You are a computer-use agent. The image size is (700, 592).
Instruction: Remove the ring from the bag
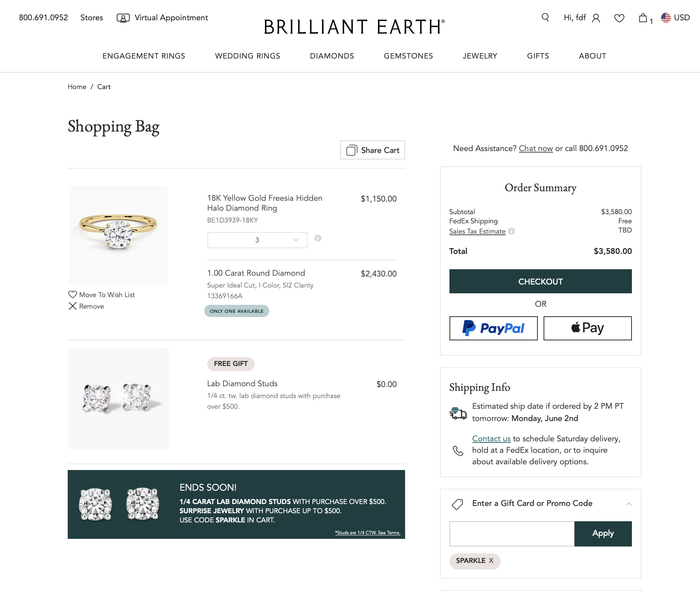tap(86, 306)
